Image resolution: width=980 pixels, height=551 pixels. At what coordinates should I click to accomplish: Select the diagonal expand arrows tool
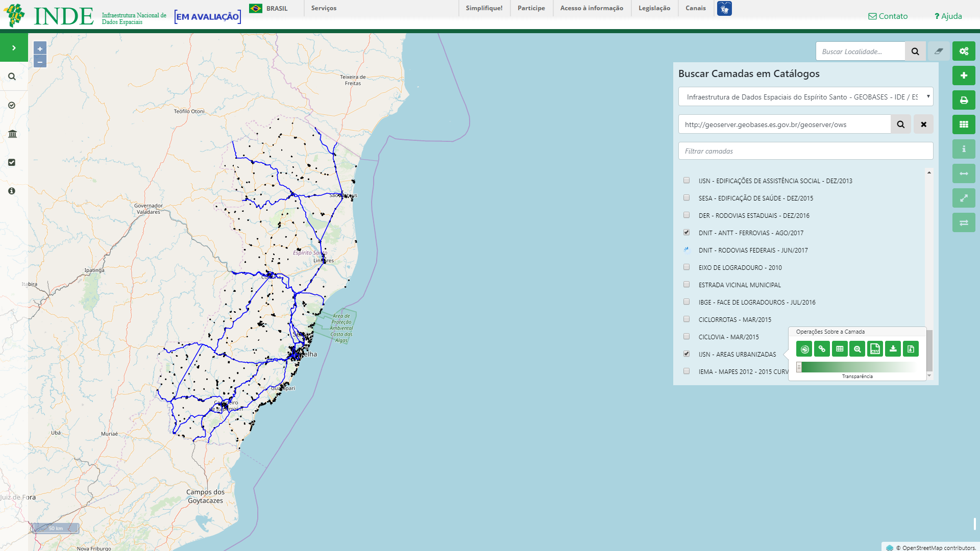click(x=964, y=198)
